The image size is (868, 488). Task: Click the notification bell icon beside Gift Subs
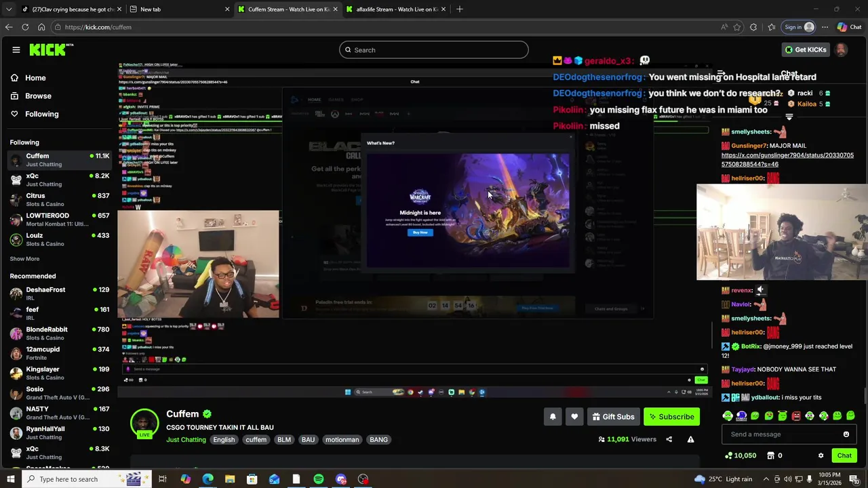[x=553, y=417]
